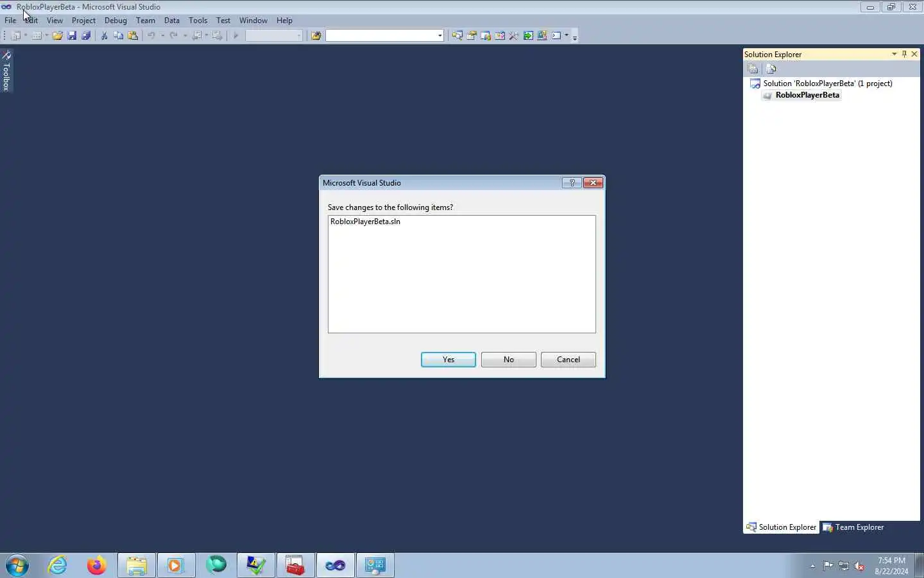Click Properties icon in Solution Explorer toolbar
Image resolution: width=924 pixels, height=578 pixels.
click(x=753, y=69)
